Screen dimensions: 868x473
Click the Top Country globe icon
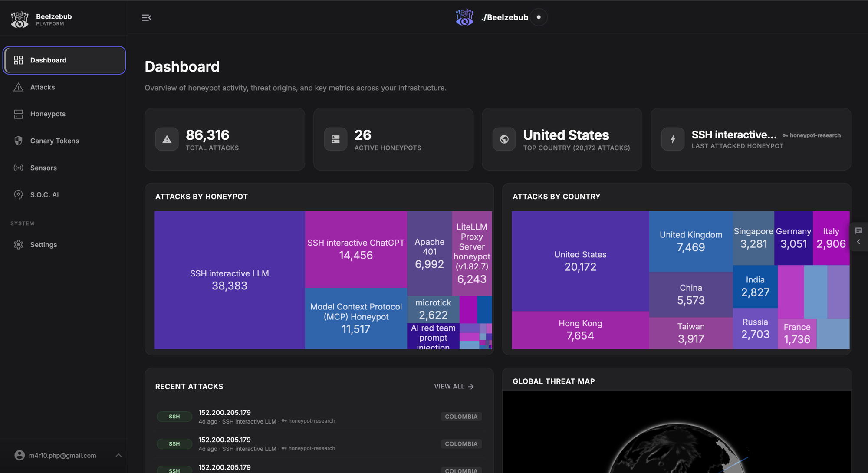coord(504,139)
